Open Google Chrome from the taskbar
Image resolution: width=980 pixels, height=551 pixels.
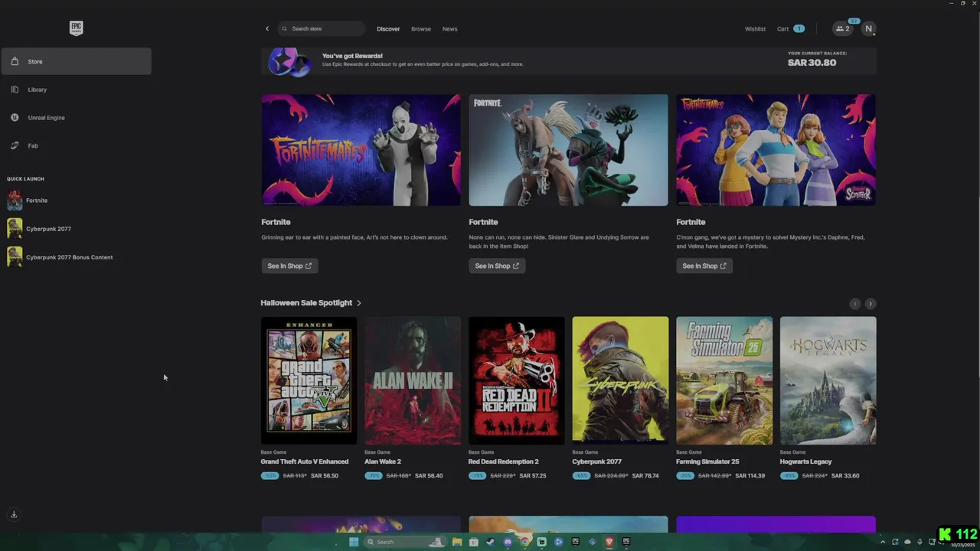tap(524, 542)
